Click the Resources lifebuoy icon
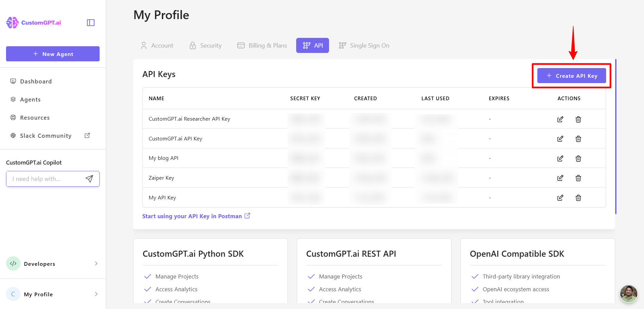644x309 pixels. pyautogui.click(x=13, y=117)
